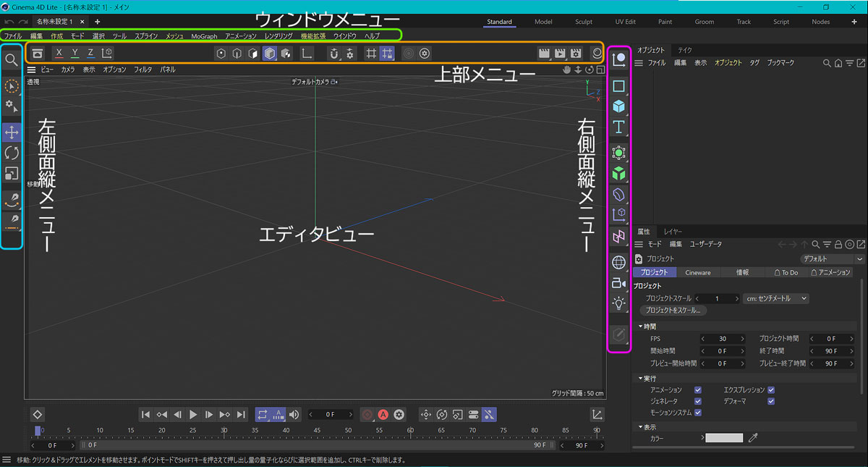Add a Cube primitive object
The width and height of the screenshot is (868, 467).
(x=619, y=106)
